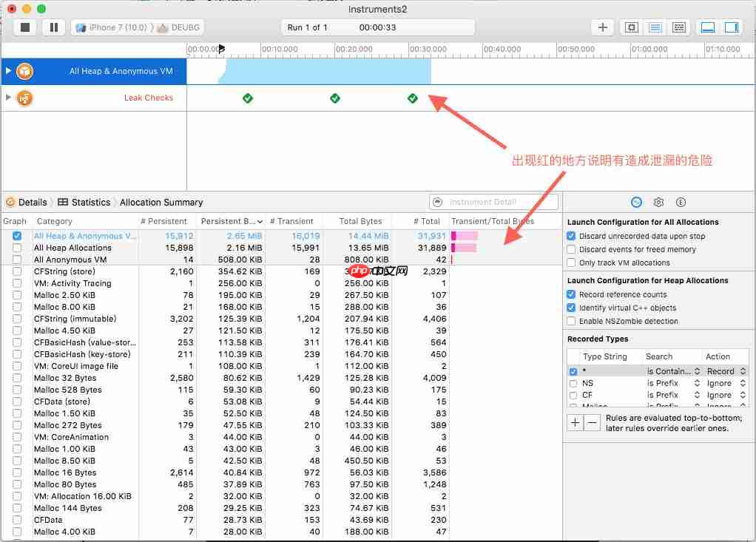Expand the All Heap & Anonymous VM track
The width and height of the screenshot is (756, 542).
[8, 71]
